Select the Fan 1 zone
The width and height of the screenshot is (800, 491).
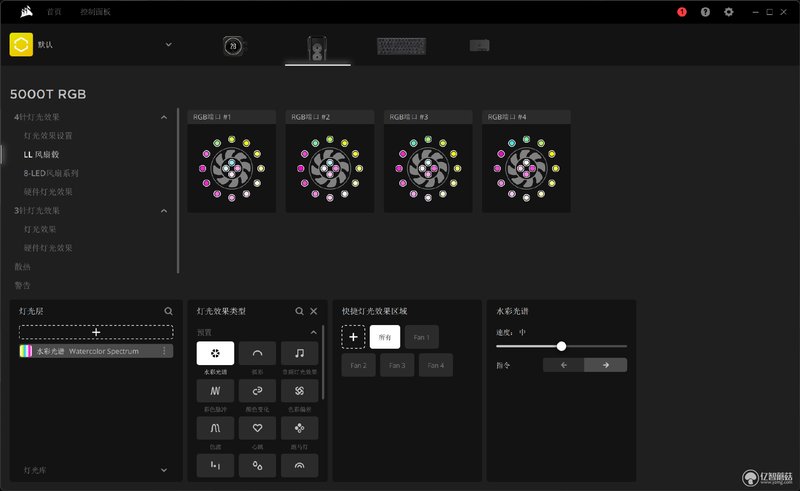point(421,337)
